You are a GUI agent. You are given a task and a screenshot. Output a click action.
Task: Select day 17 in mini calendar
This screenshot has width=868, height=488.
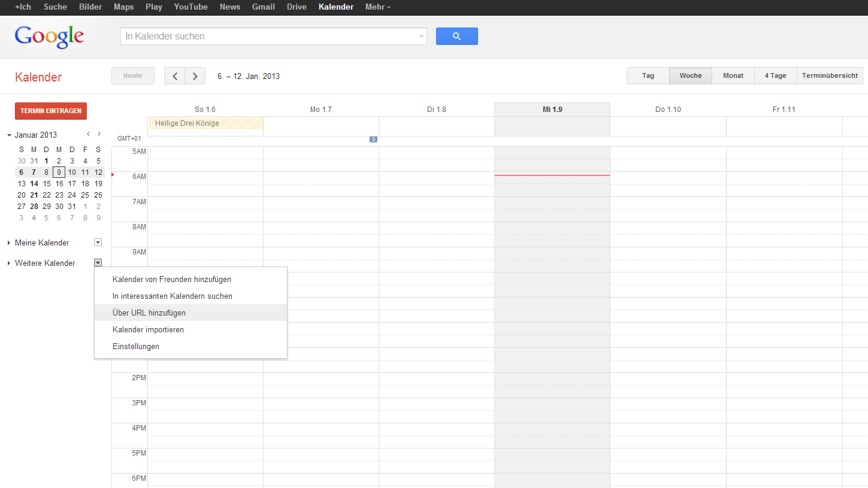72,184
